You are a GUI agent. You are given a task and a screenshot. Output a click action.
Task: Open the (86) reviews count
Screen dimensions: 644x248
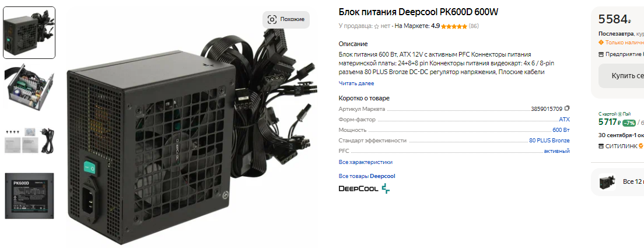click(474, 26)
